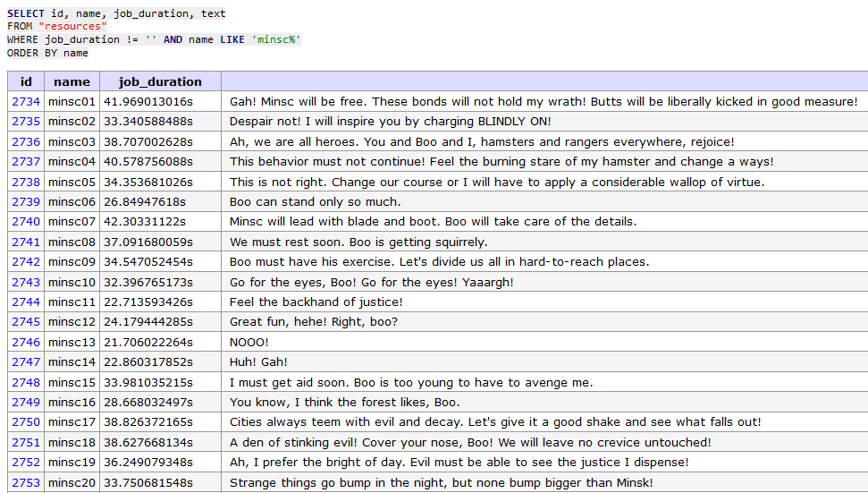Select text 'Ah, we are all heroes'
The height and width of the screenshot is (493, 868).
294,141
